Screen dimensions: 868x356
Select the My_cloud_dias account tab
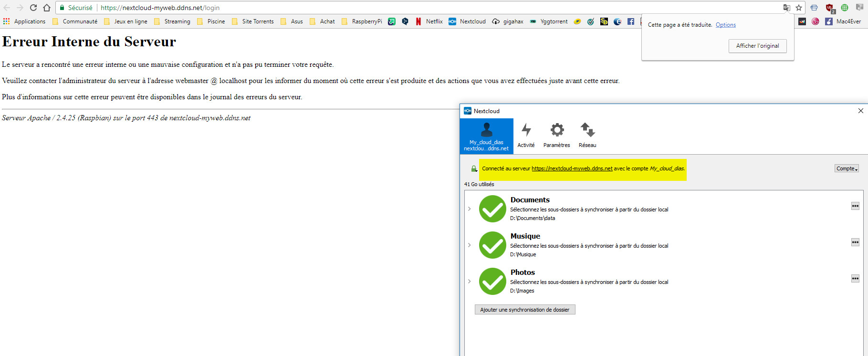(487, 136)
